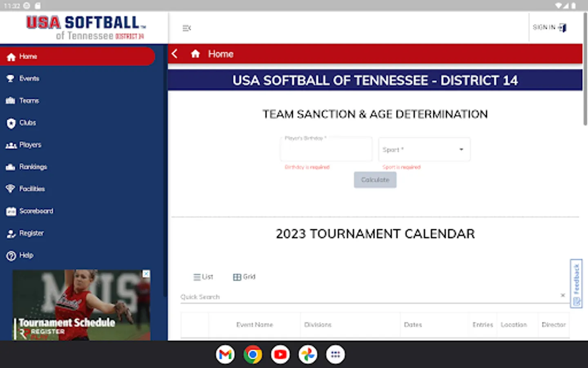
Task: Open Google Photos from the taskbar
Action: pos(308,355)
